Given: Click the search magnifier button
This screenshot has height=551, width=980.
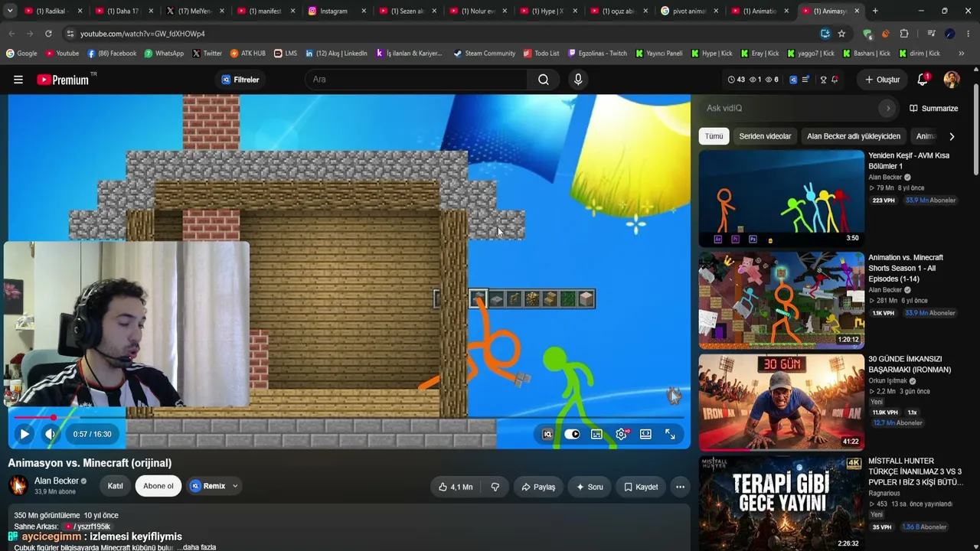Looking at the screenshot, I should (544, 80).
